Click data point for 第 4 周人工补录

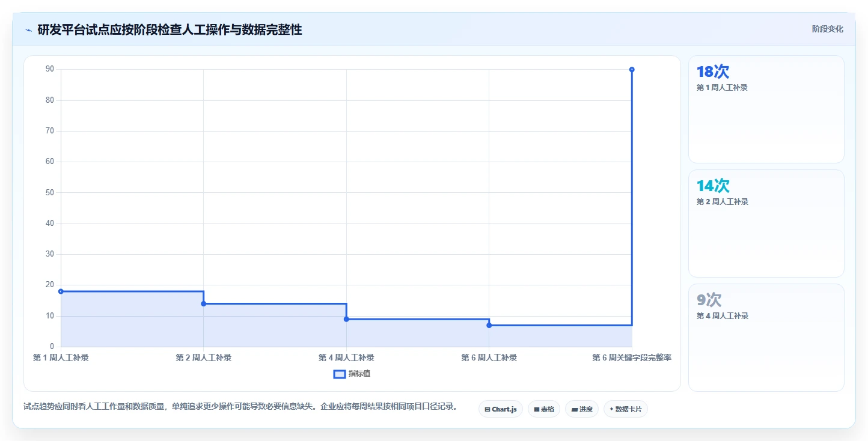click(346, 319)
